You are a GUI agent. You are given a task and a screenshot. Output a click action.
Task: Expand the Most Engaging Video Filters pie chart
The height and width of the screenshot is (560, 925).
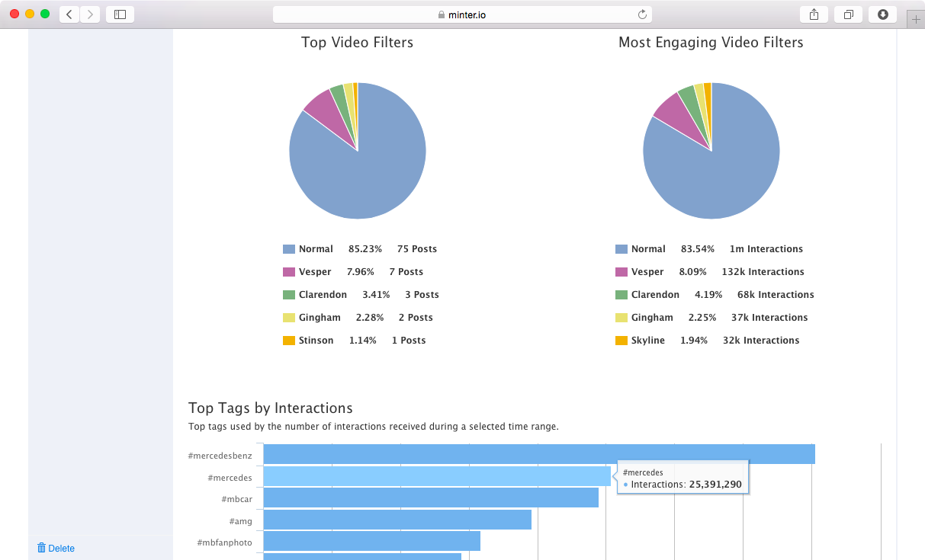coord(711,150)
